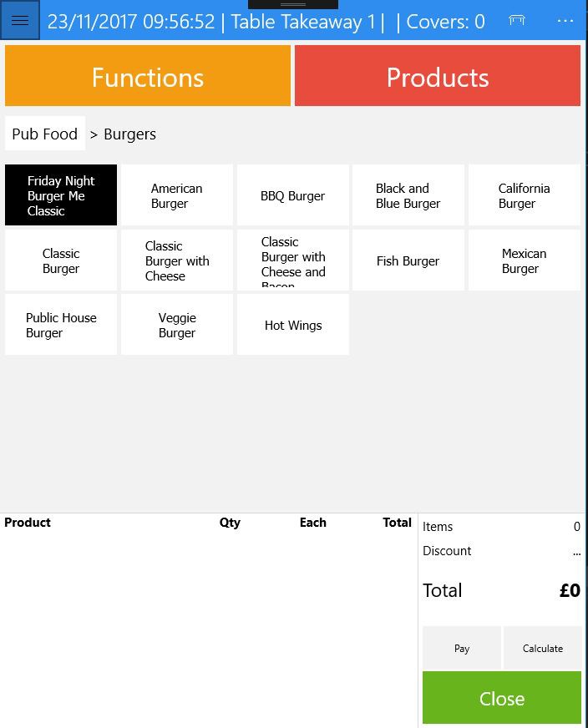Viewport: 588px width, 728px height.
Task: Choose Hot Wings from the product grid
Action: tap(293, 325)
